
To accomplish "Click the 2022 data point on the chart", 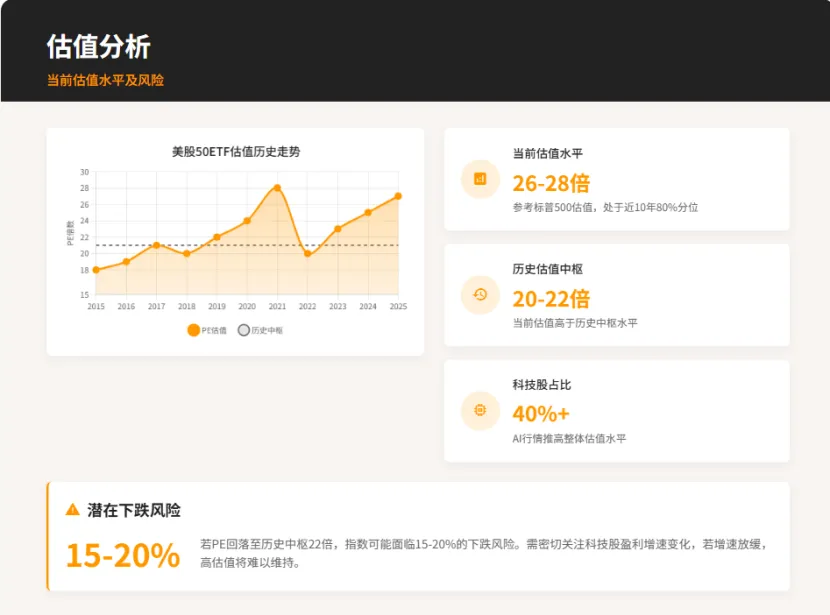I will tap(307, 254).
